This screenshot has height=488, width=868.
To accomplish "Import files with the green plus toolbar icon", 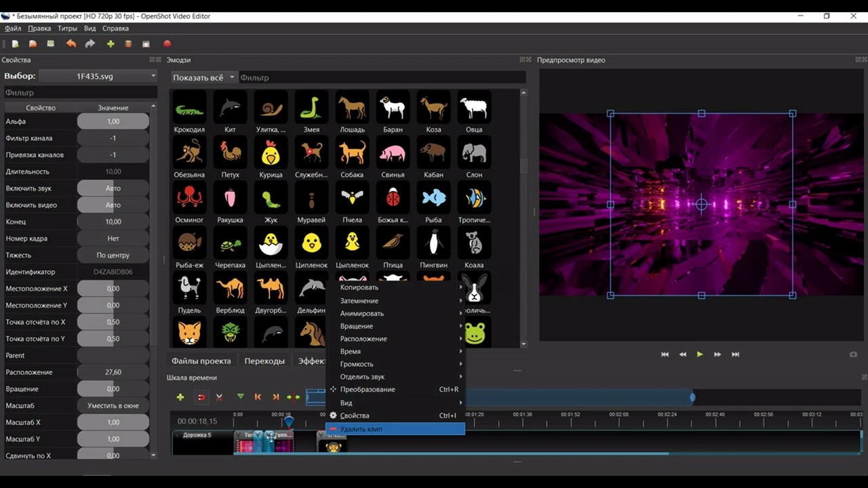I will tap(111, 44).
